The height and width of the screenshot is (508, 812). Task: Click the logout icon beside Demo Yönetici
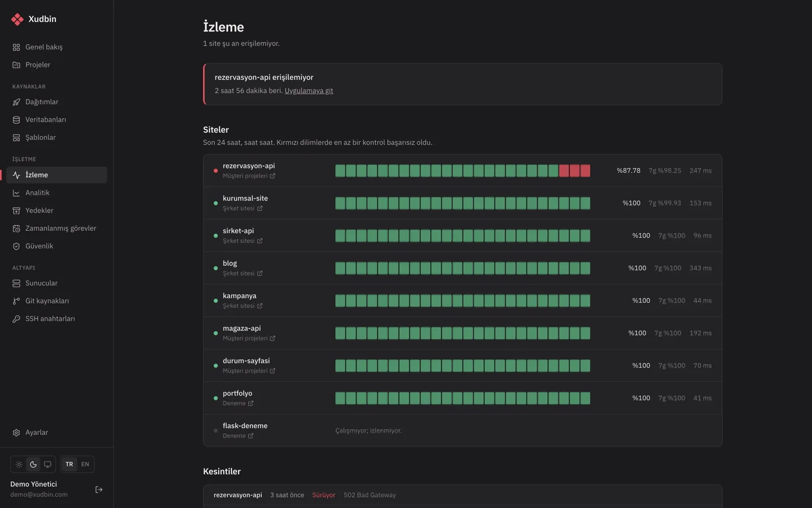click(x=99, y=490)
